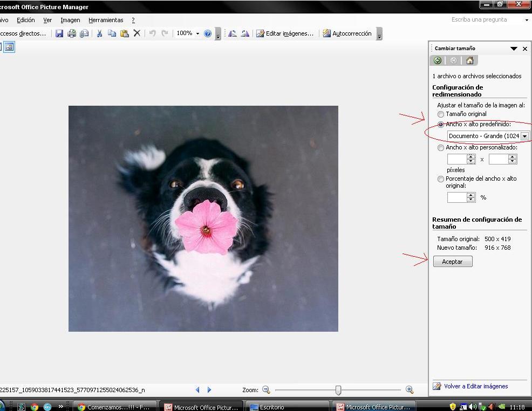Click the Paste clipboard icon
Viewport: 532px width, 411px height.
(x=125, y=33)
